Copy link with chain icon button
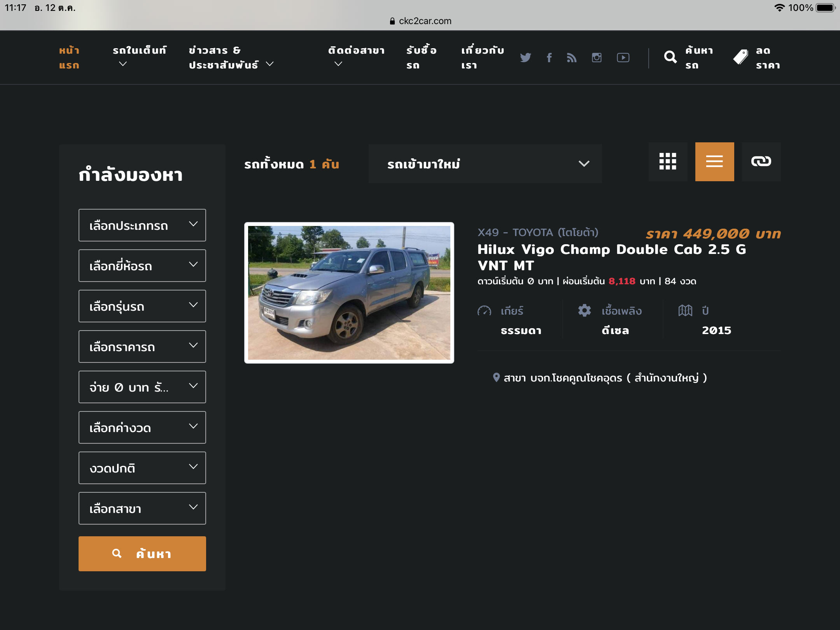Image resolution: width=840 pixels, height=630 pixels. pos(761,161)
